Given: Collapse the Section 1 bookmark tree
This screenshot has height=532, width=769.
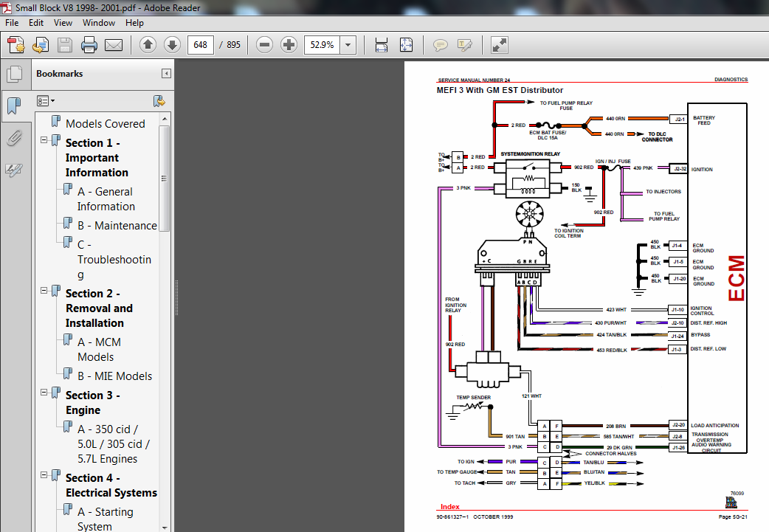Looking at the screenshot, I should (44, 139).
